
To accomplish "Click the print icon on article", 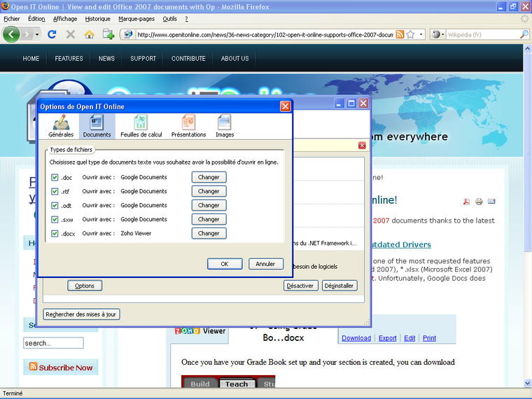I will 479,202.
